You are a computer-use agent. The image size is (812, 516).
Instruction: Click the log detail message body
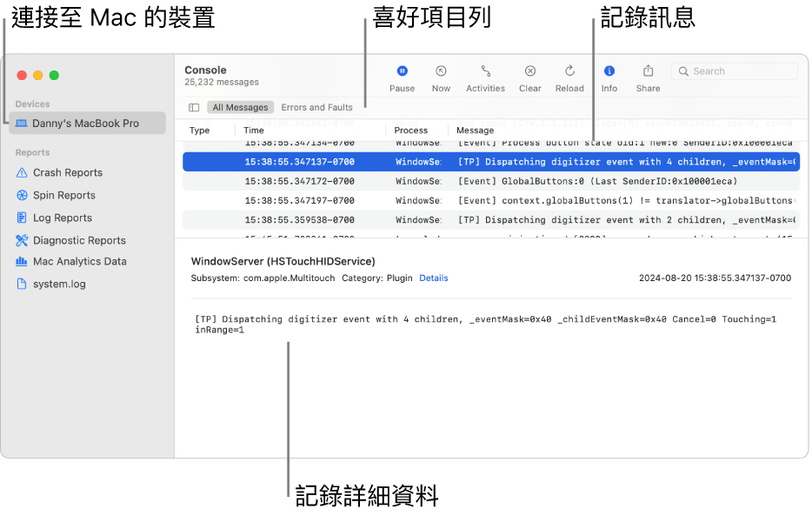point(485,325)
